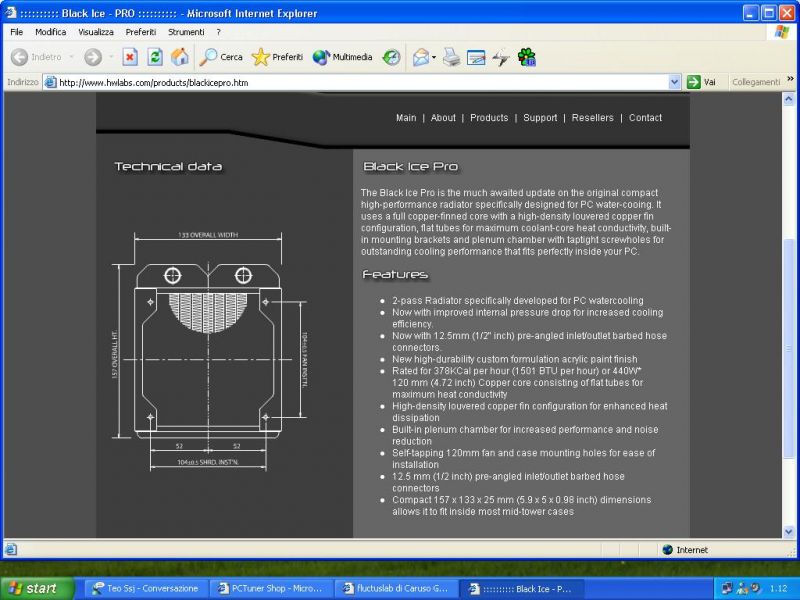Go back with the Indietro button

coord(36,57)
